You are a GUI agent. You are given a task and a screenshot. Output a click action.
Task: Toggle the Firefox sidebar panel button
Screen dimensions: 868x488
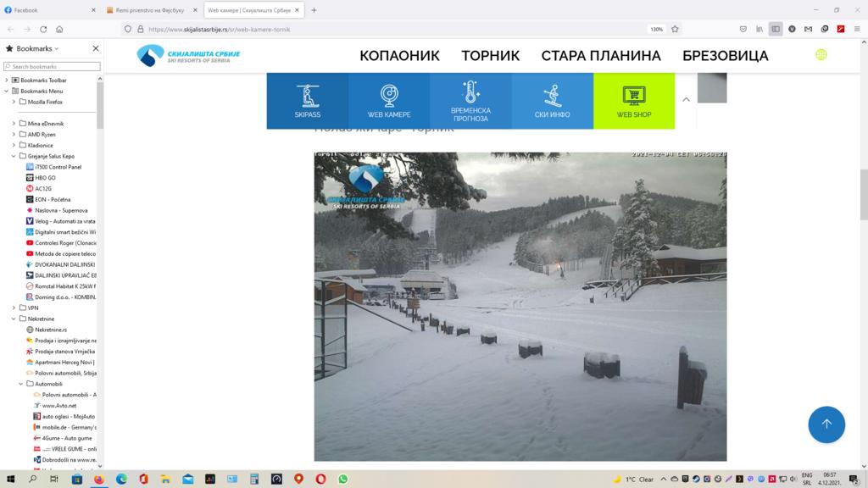pos(775,29)
